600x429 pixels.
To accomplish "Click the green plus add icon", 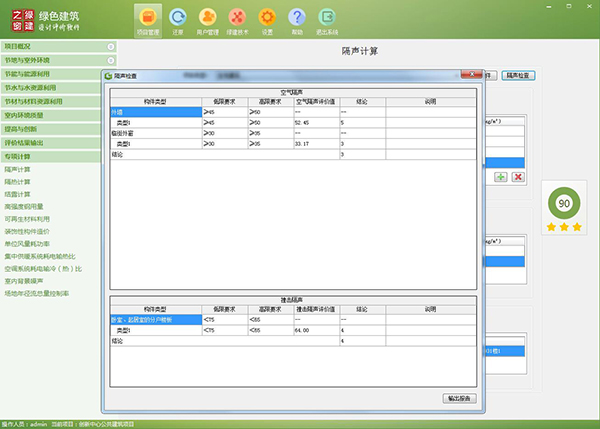I will (x=500, y=177).
